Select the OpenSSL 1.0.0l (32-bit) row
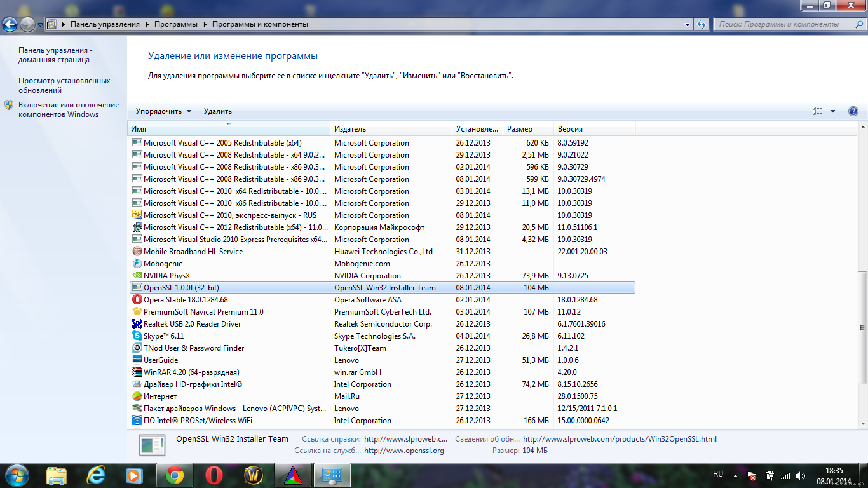This screenshot has height=488, width=868. 382,287
